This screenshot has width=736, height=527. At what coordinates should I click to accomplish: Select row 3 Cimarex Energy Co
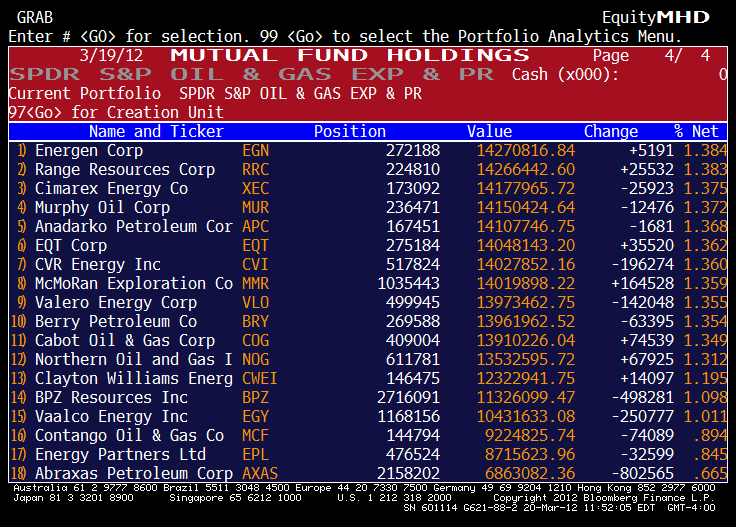click(x=368, y=189)
